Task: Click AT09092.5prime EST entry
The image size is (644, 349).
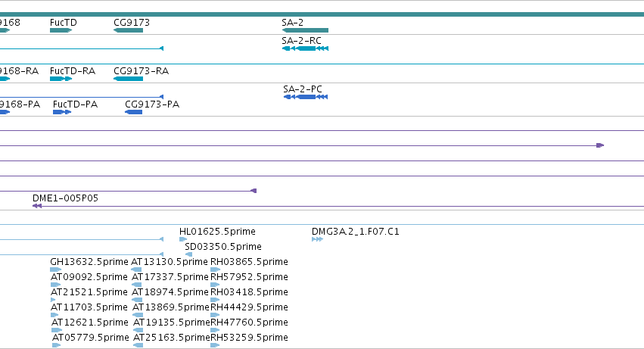Action: point(89,277)
